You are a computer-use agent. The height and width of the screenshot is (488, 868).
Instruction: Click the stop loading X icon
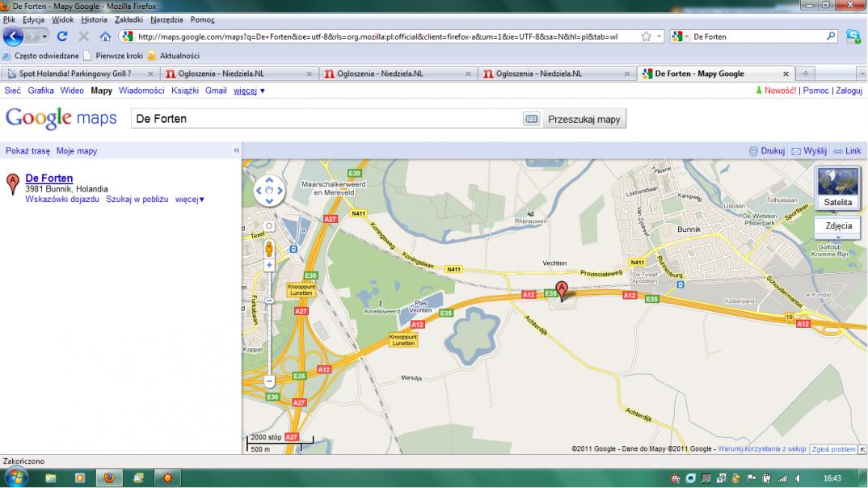(83, 36)
